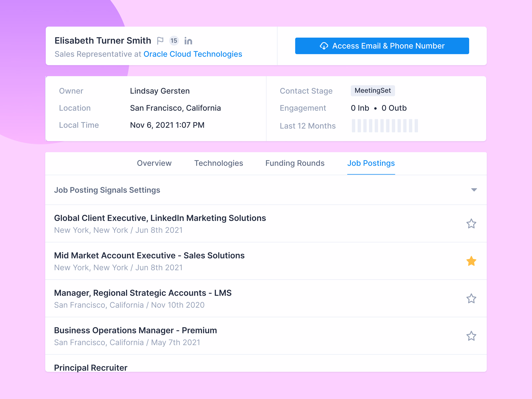This screenshot has width=532, height=399.
Task: Open Global Client Executive, LinkedIn Marketing Solutions
Action: click(160, 218)
